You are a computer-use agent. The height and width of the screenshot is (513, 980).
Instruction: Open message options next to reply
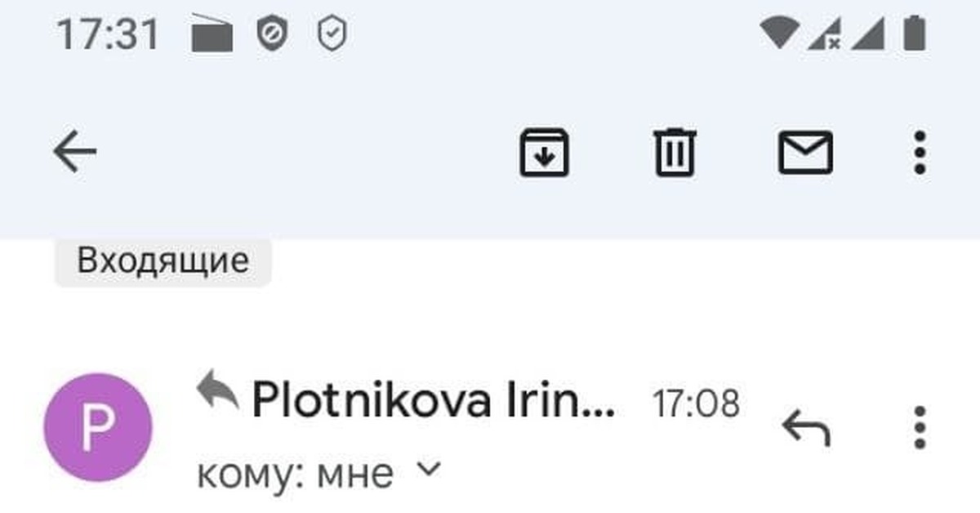tap(920, 426)
